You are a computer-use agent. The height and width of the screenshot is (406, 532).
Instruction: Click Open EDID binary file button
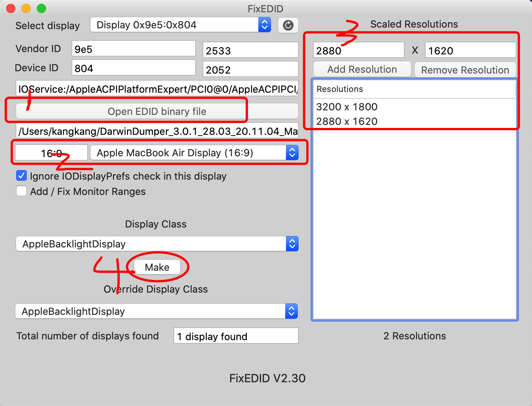(x=157, y=111)
